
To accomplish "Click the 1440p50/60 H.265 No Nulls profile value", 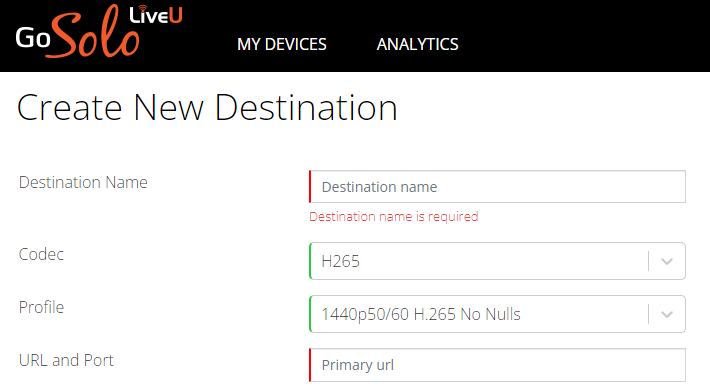I will pos(421,314).
